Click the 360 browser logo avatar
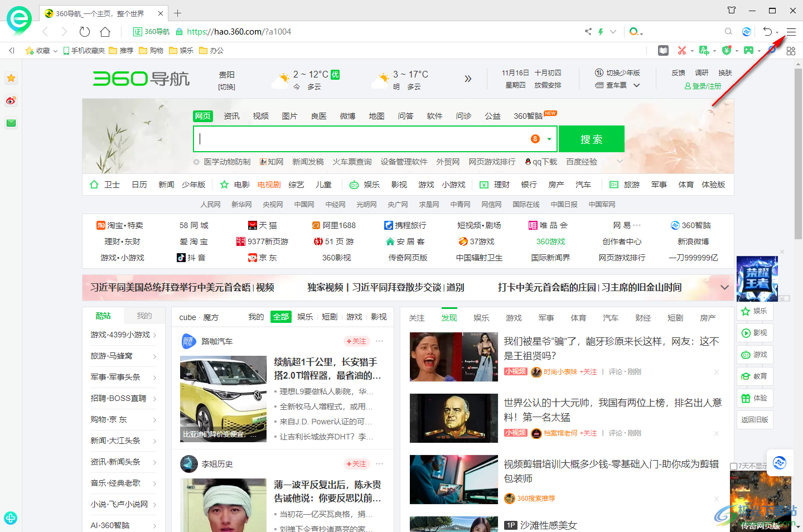Viewport: 803px width, 532px height. click(x=20, y=20)
